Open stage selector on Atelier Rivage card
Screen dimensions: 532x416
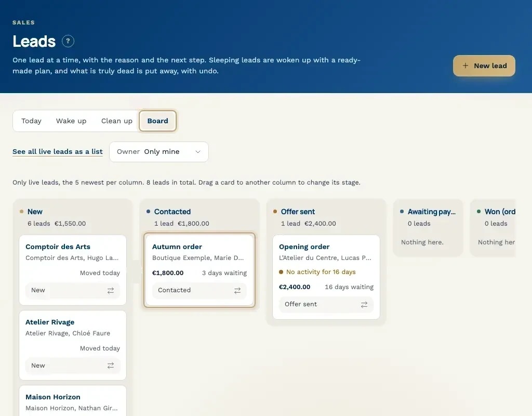coord(73,366)
